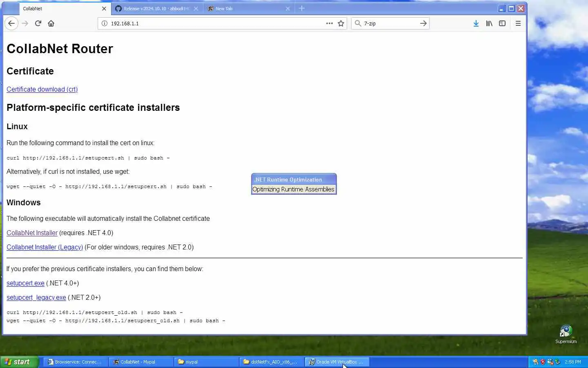Download setupcert.exe link
The width and height of the screenshot is (588, 368).
tap(25, 283)
